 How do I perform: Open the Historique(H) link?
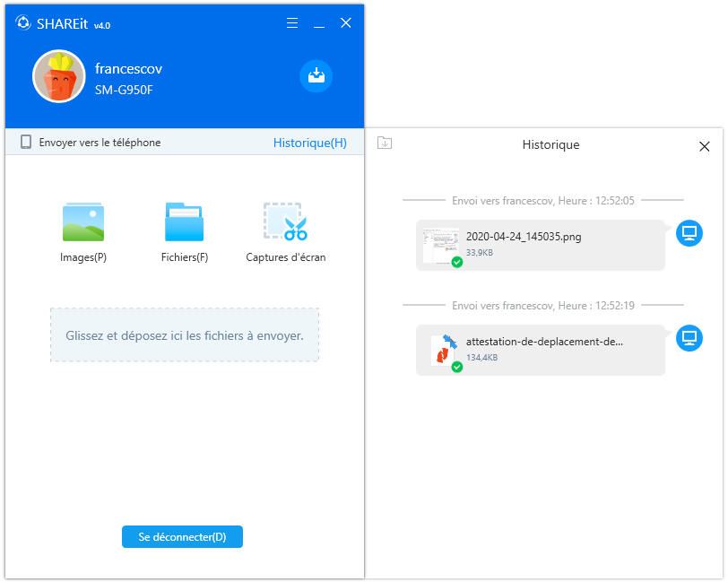pos(309,143)
